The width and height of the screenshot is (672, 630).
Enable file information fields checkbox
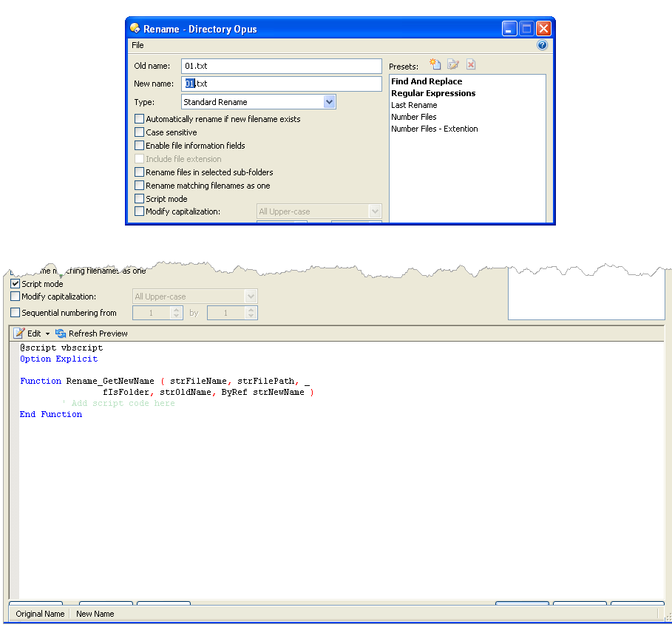(x=139, y=145)
